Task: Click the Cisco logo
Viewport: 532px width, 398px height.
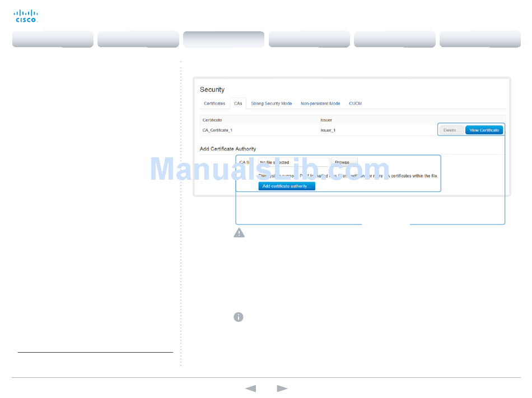Action: pos(26,16)
